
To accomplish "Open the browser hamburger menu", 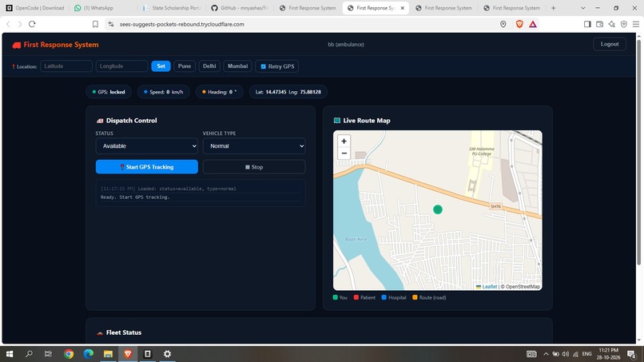I will pyautogui.click(x=636, y=24).
